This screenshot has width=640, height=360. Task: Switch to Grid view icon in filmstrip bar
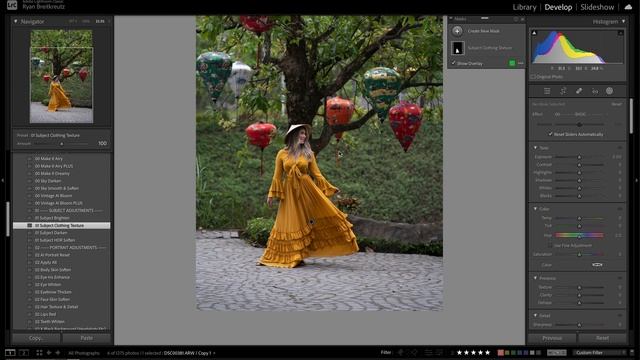39,353
